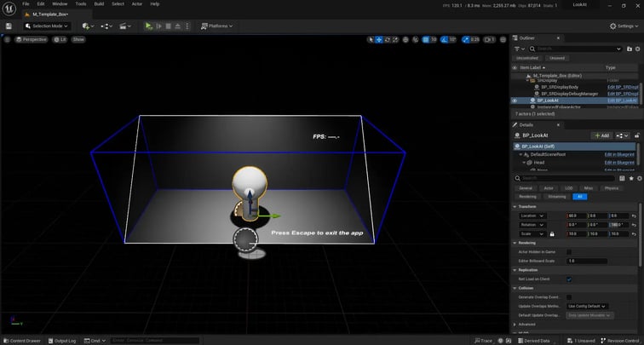Click the green Play button in toolbar

(148, 26)
